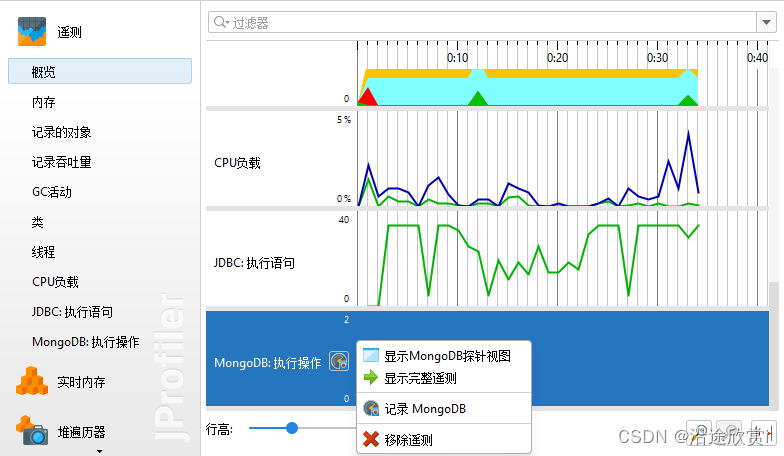Click the 0:40 timeline marker
Screen dimensions: 784x456
758,58
